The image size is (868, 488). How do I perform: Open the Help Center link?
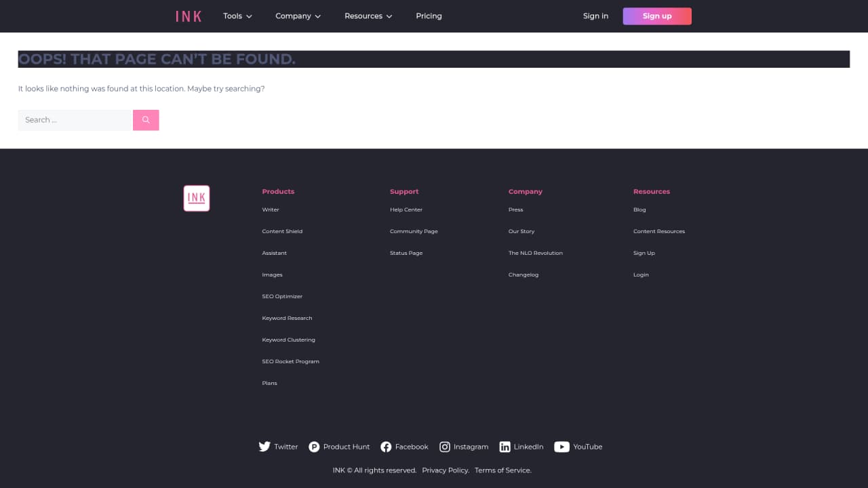tap(406, 209)
